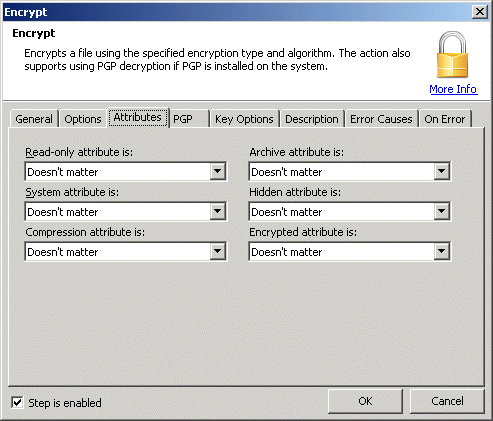Toggle the Step is enabled checkbox
Viewport: 493px width, 421px height.
click(17, 402)
